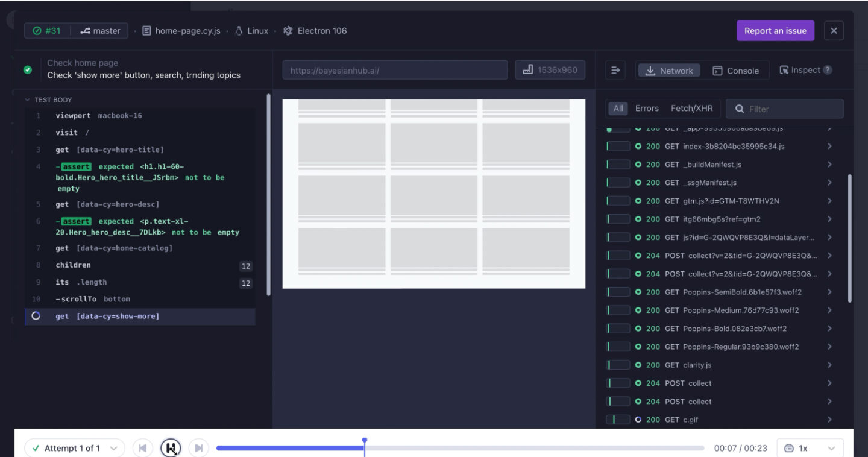This screenshot has height=457, width=868.
Task: Select the hero title assert command
Action: (140, 177)
